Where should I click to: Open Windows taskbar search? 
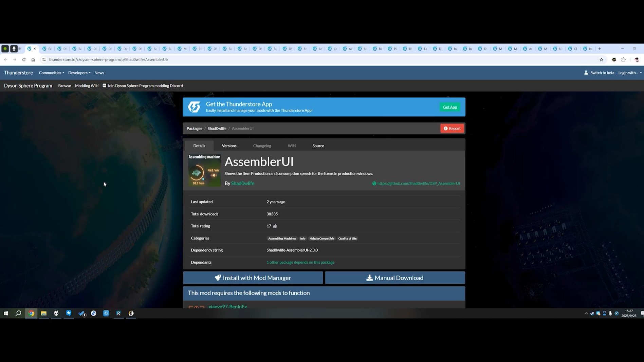[18, 313]
